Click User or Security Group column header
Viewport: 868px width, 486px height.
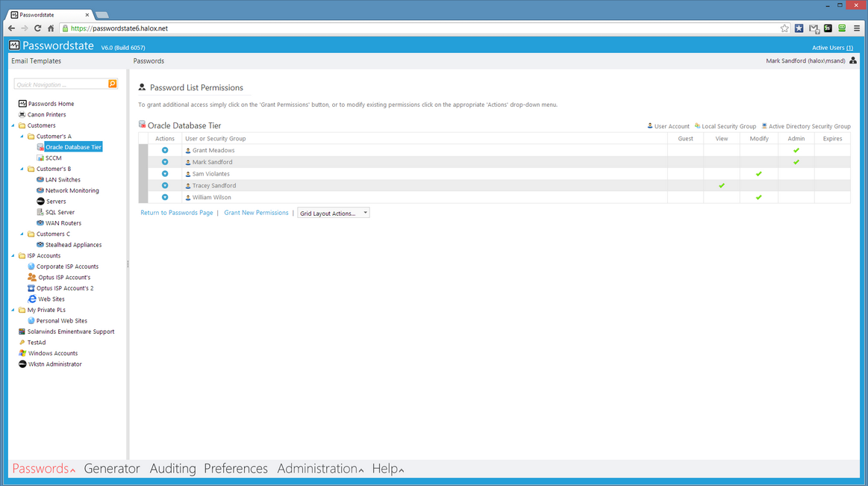(x=216, y=138)
